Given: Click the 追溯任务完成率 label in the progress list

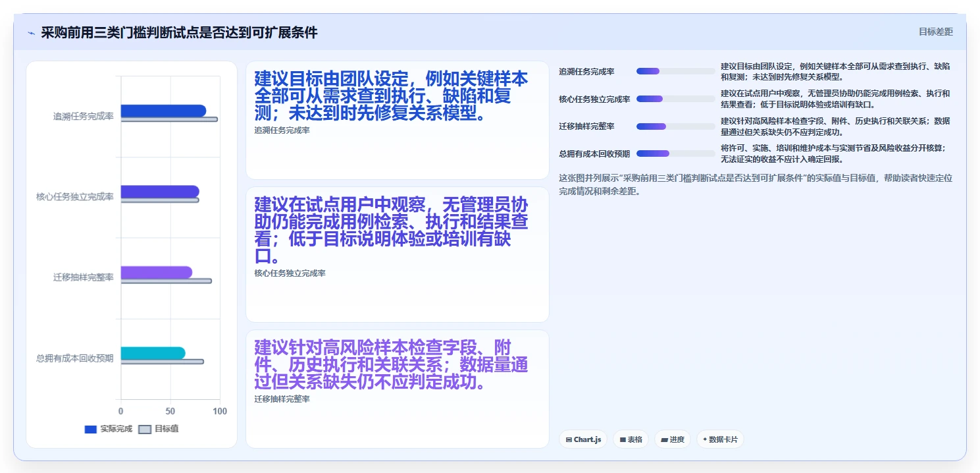Looking at the screenshot, I should [x=586, y=72].
